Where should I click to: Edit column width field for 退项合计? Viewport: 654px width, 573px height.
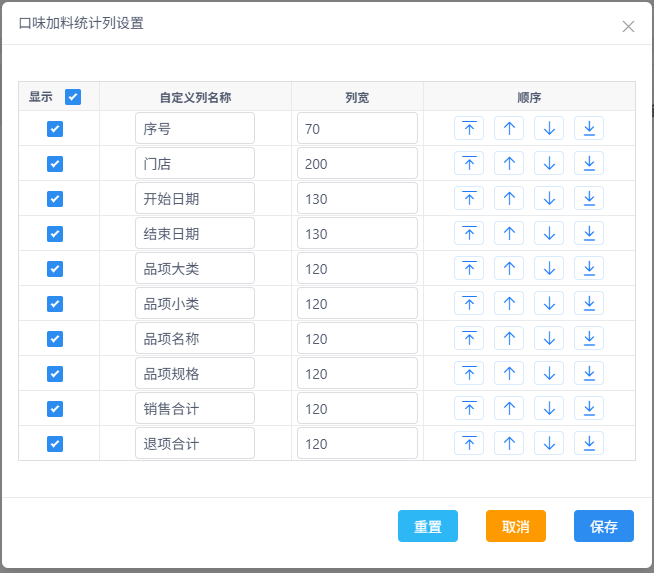point(357,443)
